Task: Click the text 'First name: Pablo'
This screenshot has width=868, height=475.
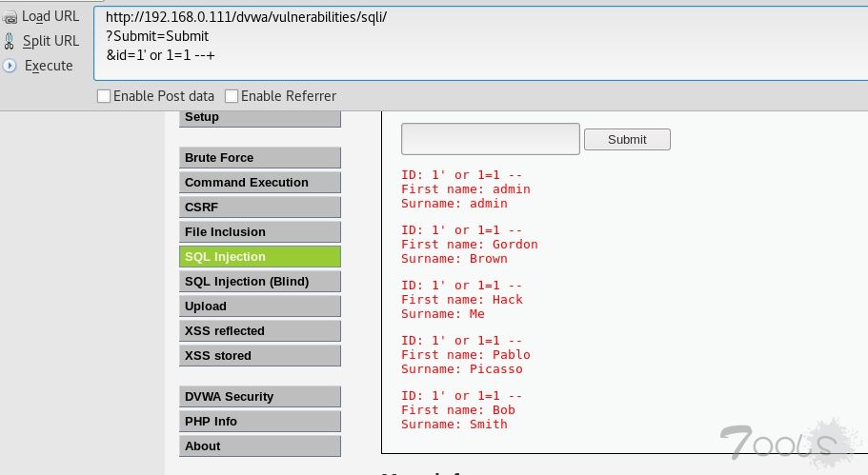Action: (x=466, y=355)
